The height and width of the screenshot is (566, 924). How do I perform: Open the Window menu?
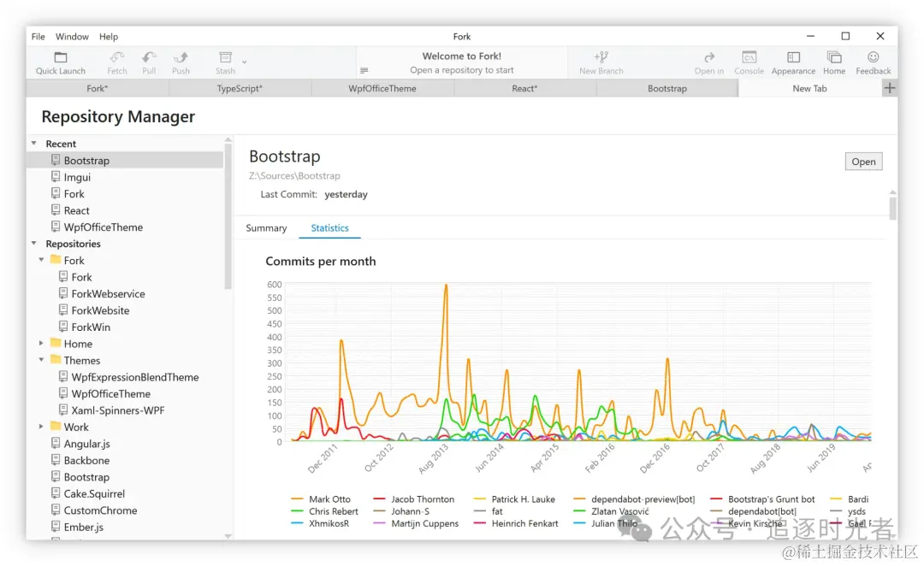(72, 37)
